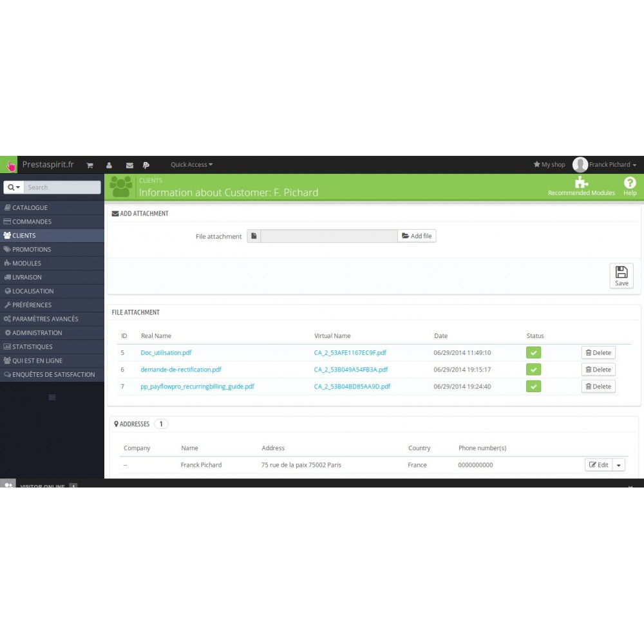The width and height of the screenshot is (644, 644).
Task: Open the Préférences menu
Action: coord(52,305)
